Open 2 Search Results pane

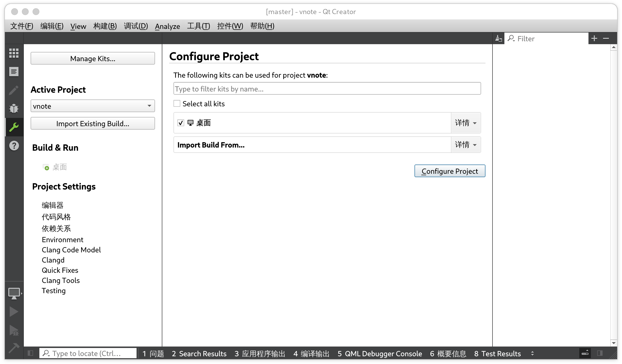click(x=199, y=353)
